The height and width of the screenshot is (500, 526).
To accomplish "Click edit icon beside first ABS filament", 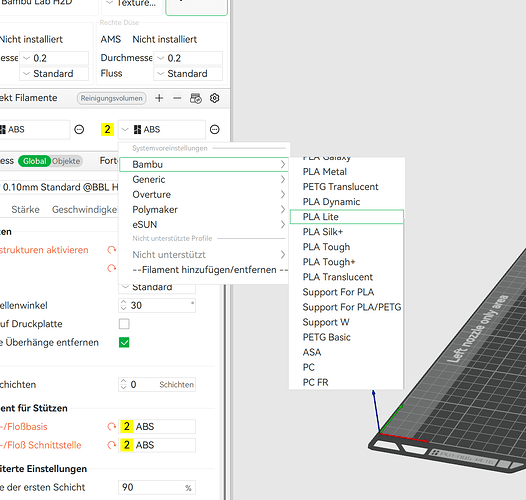I will point(79,130).
